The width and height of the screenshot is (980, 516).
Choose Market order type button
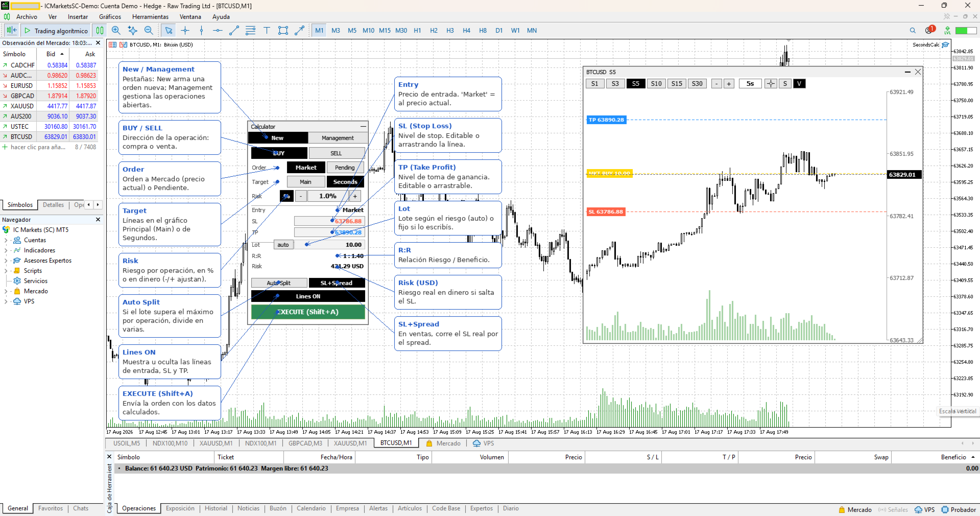coord(306,168)
